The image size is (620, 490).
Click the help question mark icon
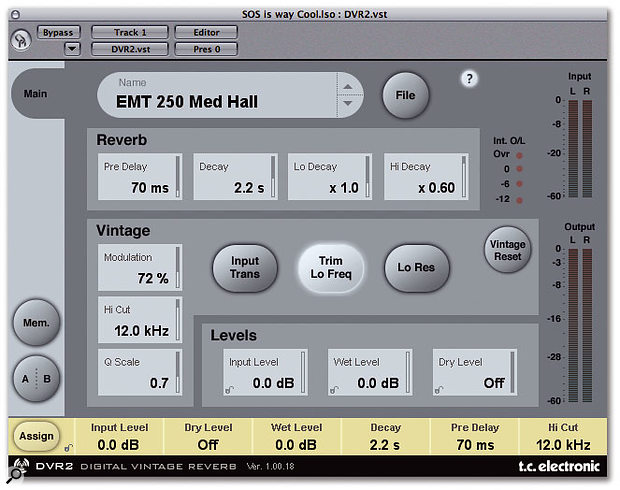coord(469,79)
